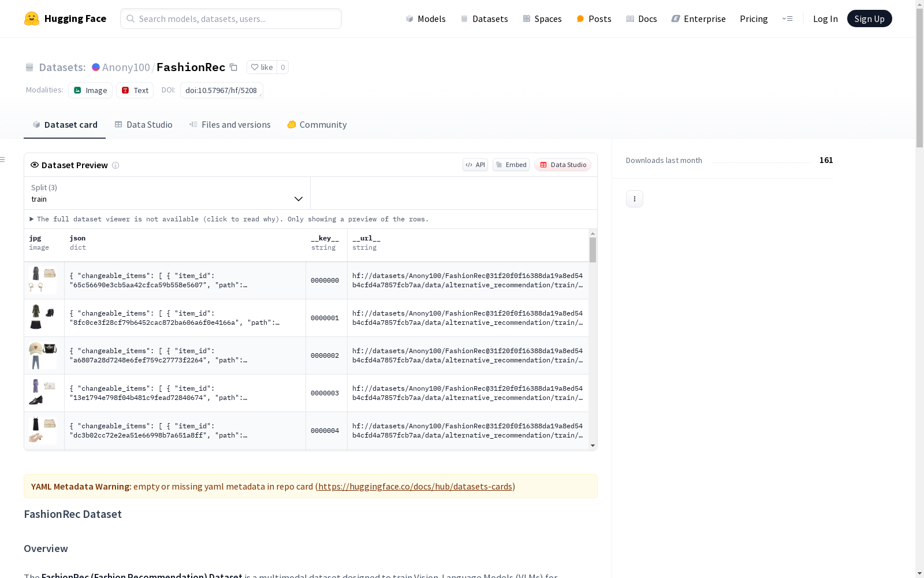This screenshot has width=924, height=578.
Task: Open the more navigation menu icon
Action: [787, 18]
